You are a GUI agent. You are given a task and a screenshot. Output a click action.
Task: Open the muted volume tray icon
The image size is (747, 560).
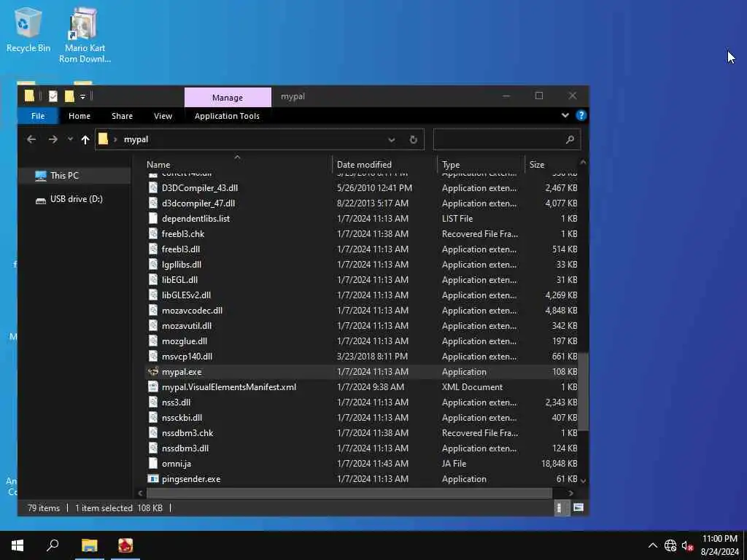point(687,545)
